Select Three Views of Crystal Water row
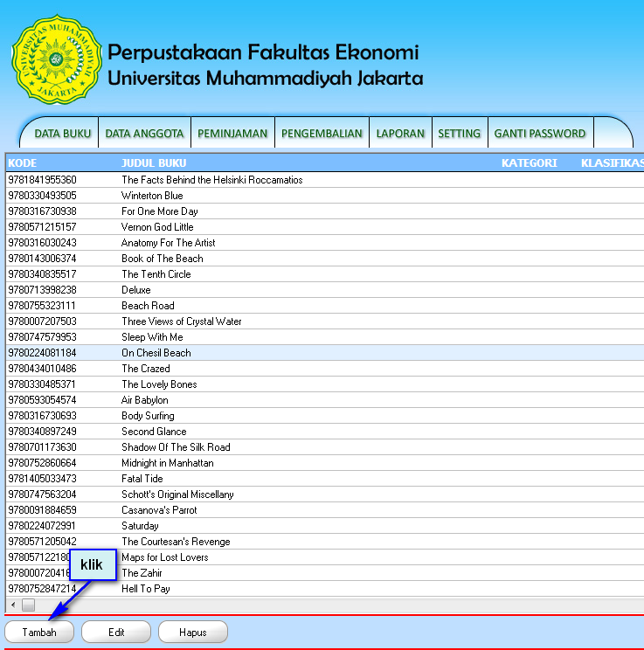644x650 pixels. (325, 322)
